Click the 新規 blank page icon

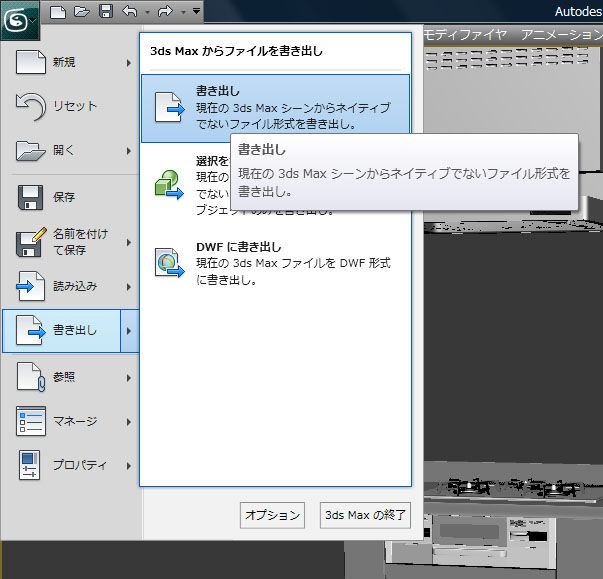[31, 62]
